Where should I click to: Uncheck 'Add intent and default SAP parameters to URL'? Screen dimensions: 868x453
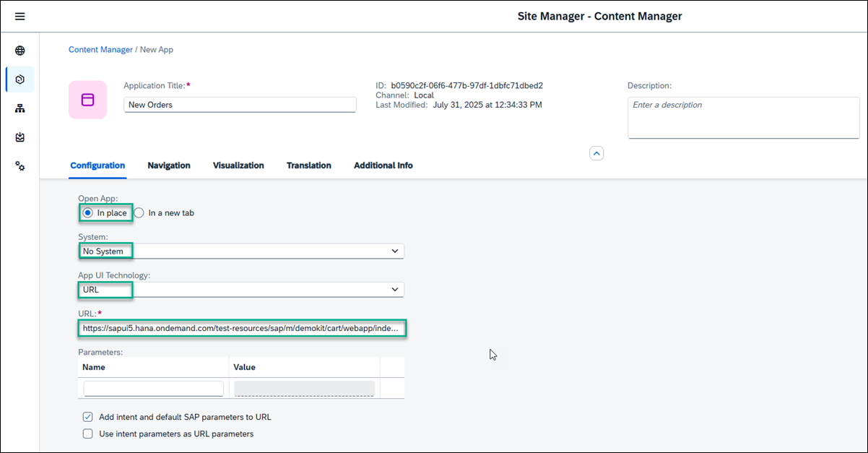(87, 417)
